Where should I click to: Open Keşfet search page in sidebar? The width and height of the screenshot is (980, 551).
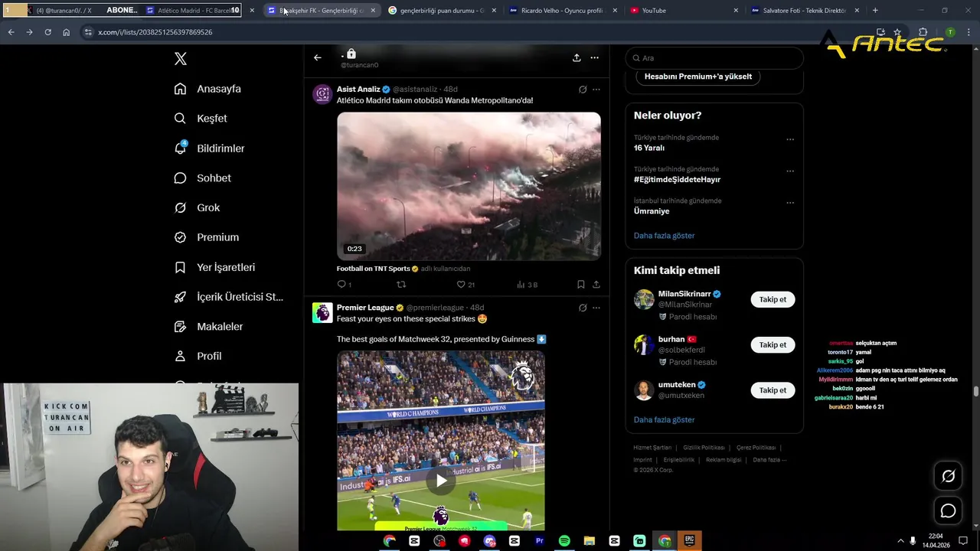201,119
